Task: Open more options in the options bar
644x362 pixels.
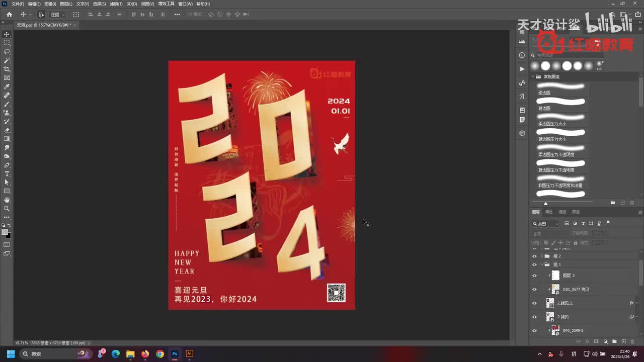Action: tap(177, 15)
